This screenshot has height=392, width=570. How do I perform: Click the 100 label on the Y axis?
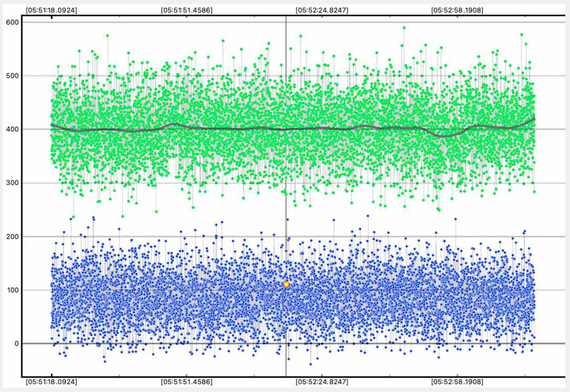coord(12,290)
